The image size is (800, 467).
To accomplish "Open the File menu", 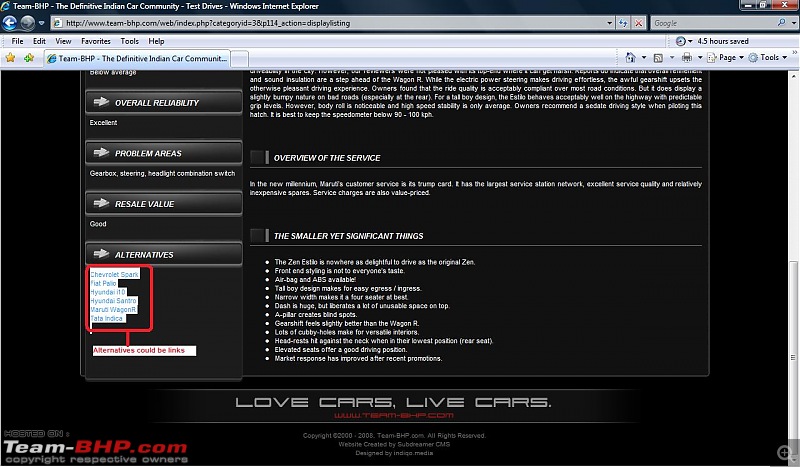I will point(17,41).
